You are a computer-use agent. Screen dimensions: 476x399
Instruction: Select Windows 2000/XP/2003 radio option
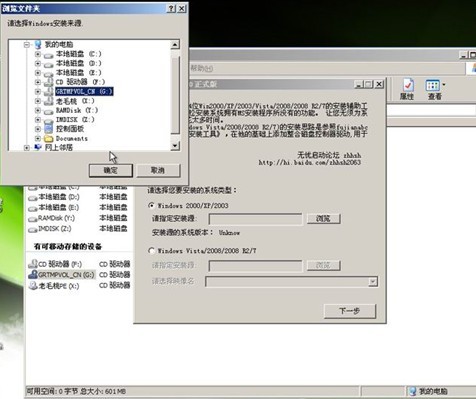[x=152, y=205]
